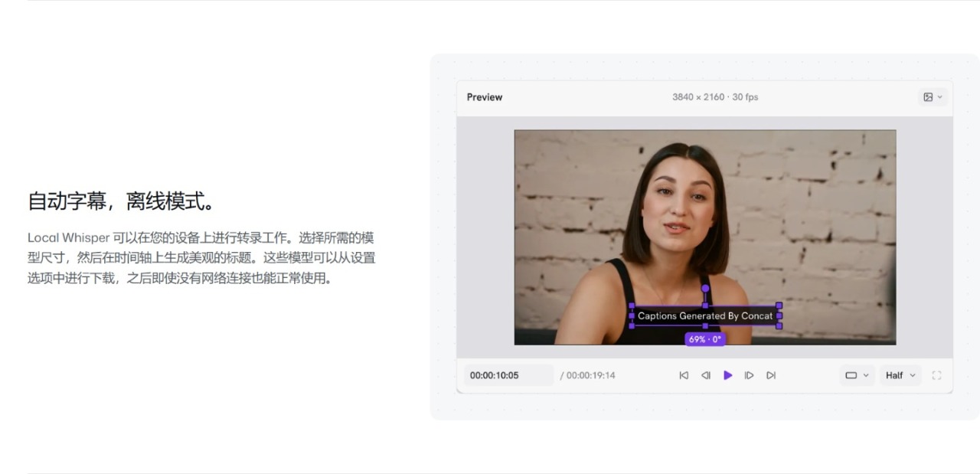Play the preview video

coord(727,375)
